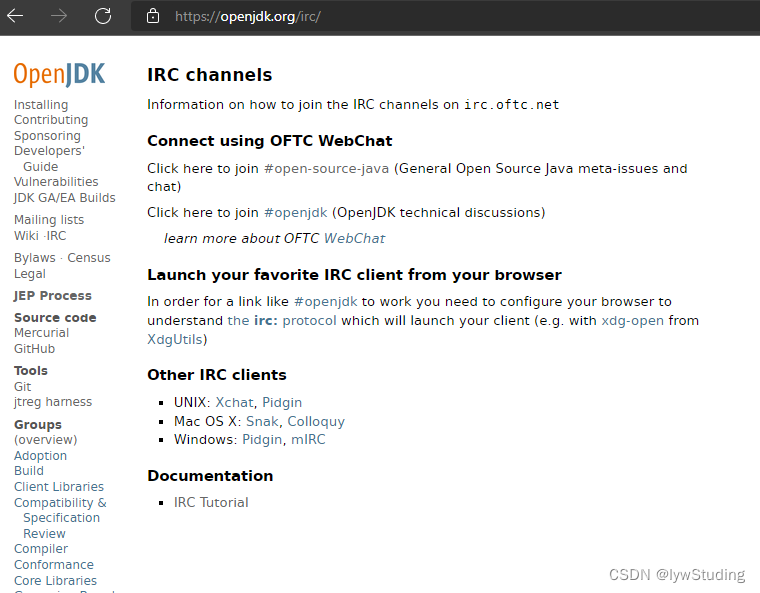
Task: Open the Colloquy client link
Action: [316, 421]
